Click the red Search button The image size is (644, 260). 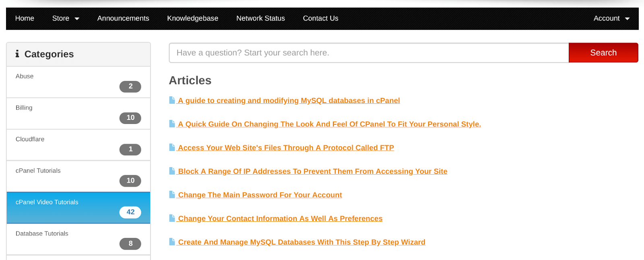coord(603,53)
